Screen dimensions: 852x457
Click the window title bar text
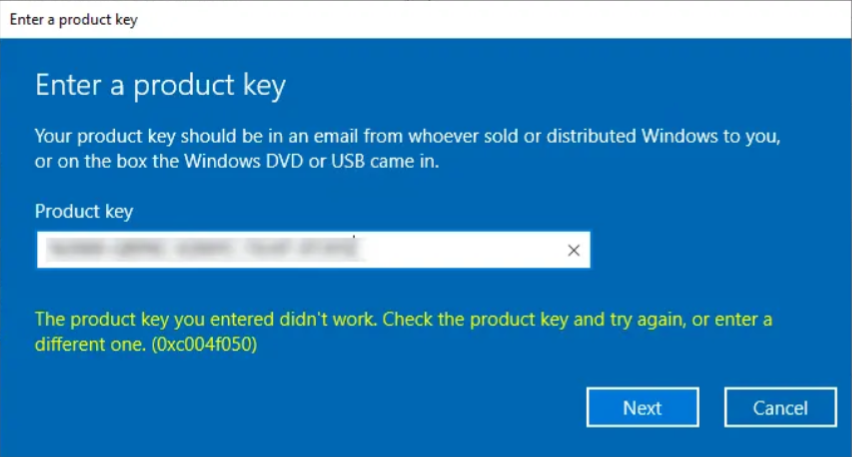tap(74, 19)
